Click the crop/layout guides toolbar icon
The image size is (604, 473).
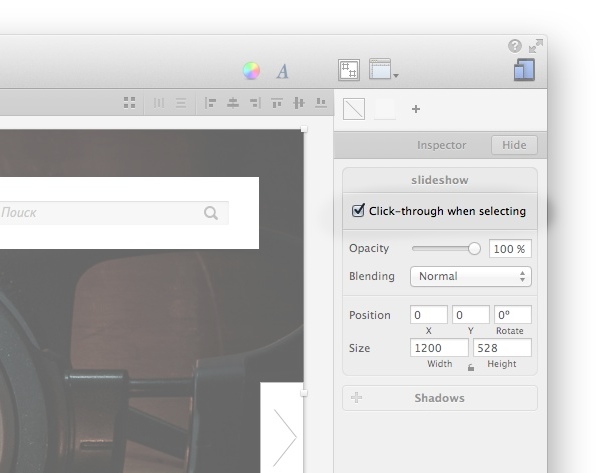click(x=349, y=70)
